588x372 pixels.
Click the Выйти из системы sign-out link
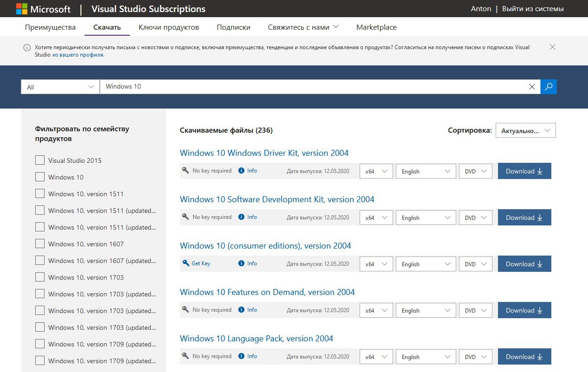click(533, 9)
